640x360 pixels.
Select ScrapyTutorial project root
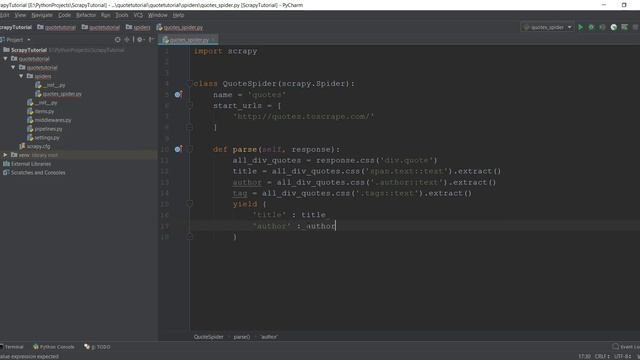tap(29, 50)
